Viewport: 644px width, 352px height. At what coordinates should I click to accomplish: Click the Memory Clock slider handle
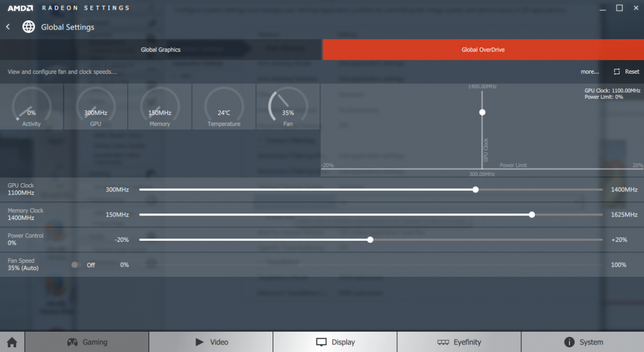[532, 214]
